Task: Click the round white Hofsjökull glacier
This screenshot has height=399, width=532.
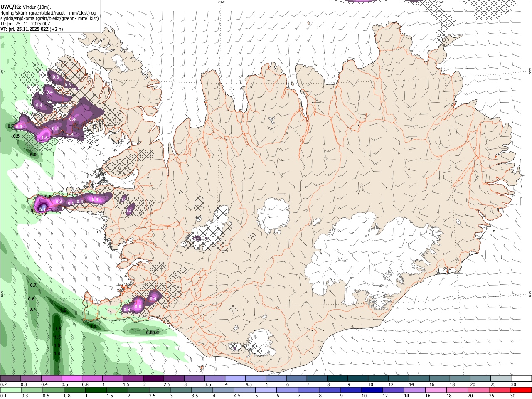Action: pyautogui.click(x=273, y=215)
